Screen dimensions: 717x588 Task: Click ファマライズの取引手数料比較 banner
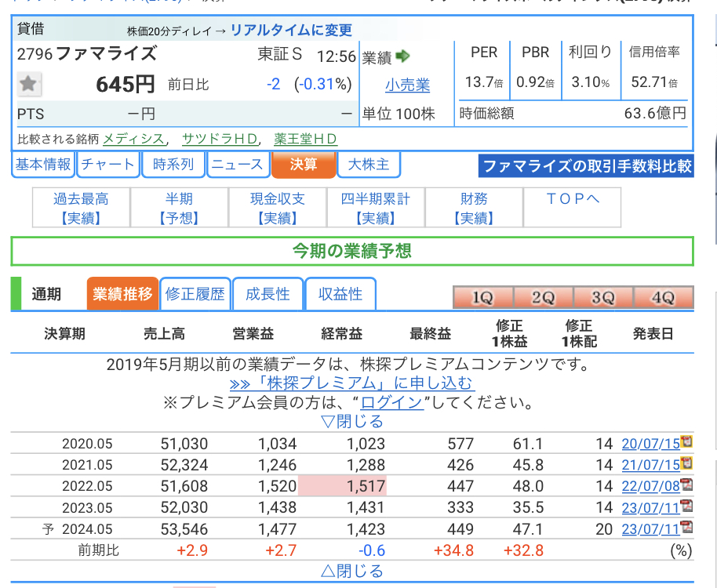click(586, 166)
